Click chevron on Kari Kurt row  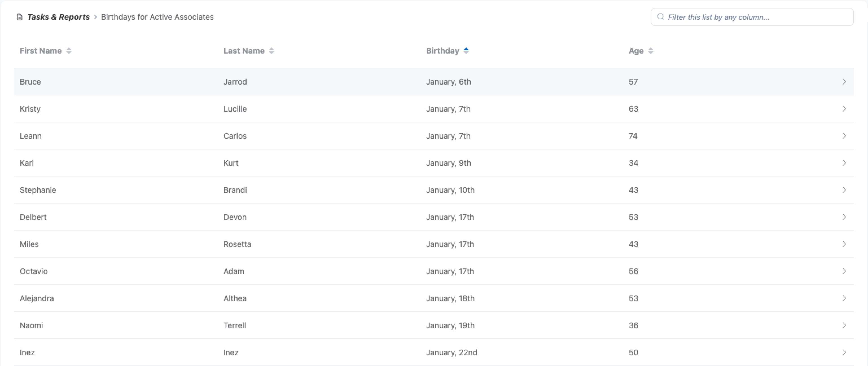pyautogui.click(x=844, y=163)
